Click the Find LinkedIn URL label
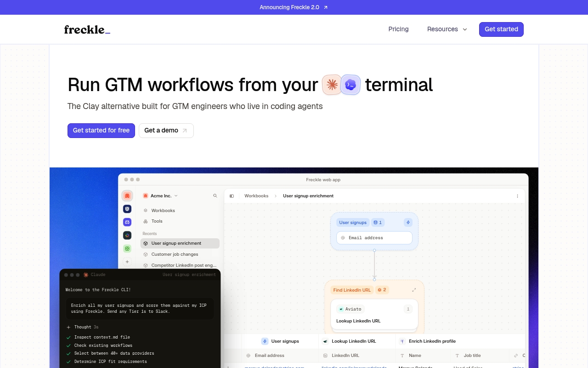 click(352, 290)
